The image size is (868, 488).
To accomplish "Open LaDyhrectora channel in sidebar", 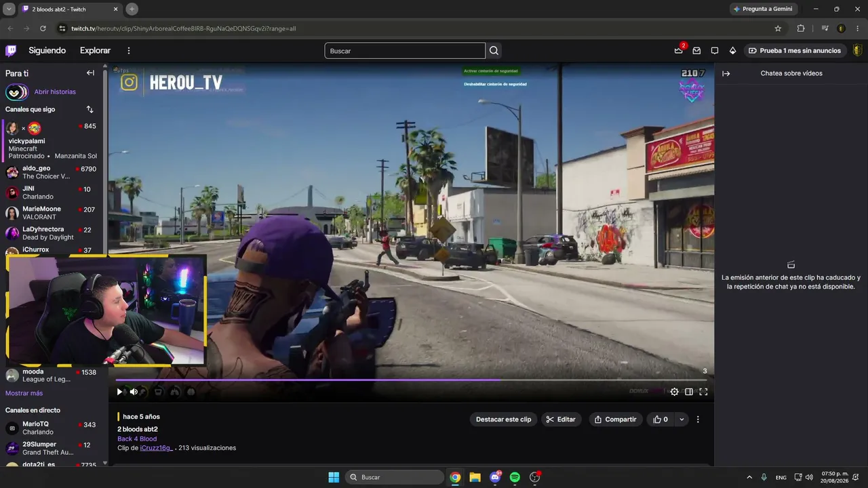I will click(x=52, y=233).
